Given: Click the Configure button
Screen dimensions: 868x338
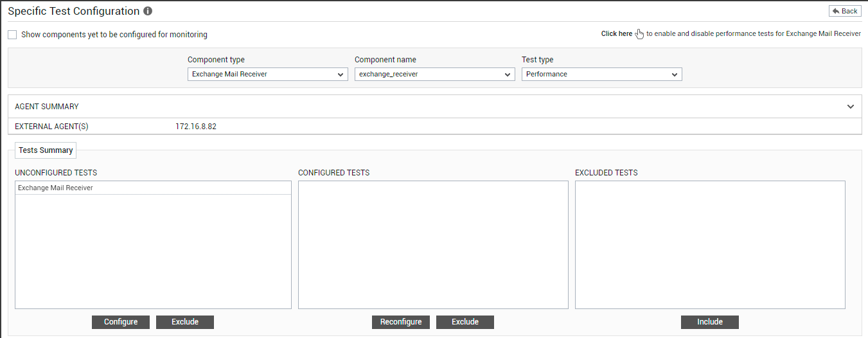Looking at the screenshot, I should click(121, 322).
